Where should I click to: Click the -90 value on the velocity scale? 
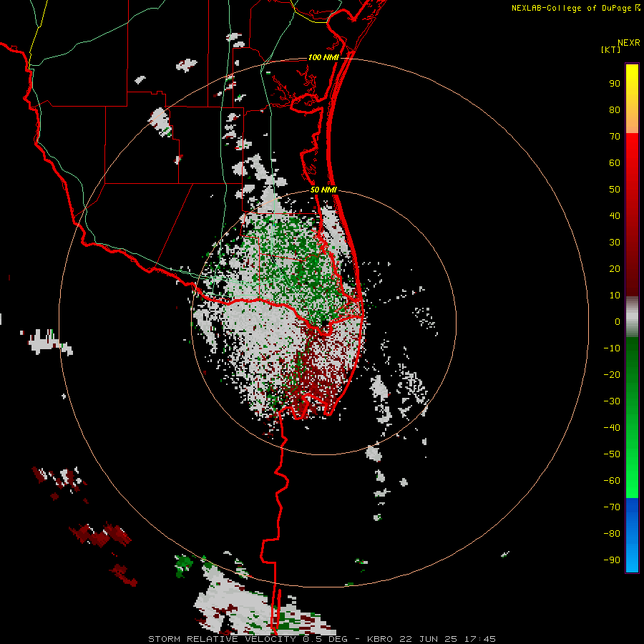point(612,560)
